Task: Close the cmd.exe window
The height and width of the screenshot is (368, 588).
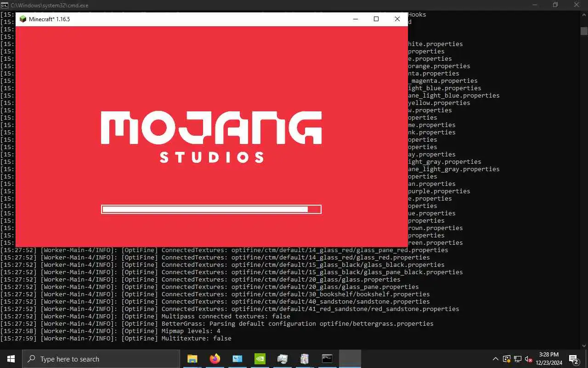Action: point(577,5)
